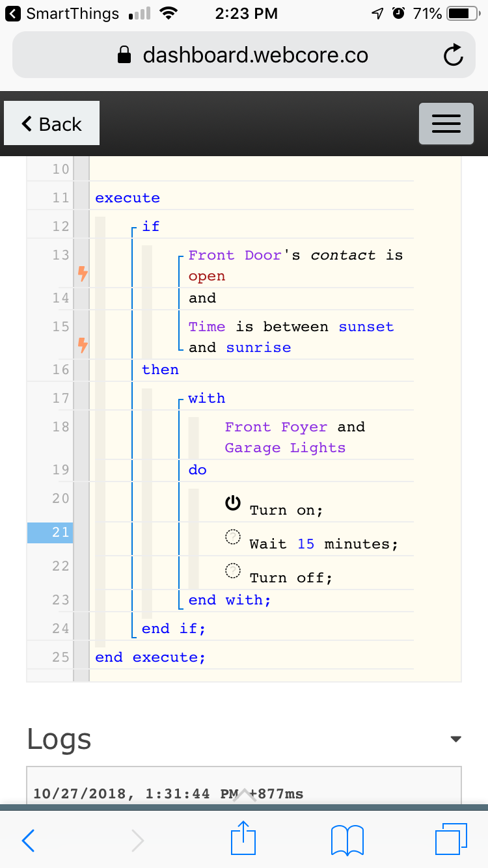This screenshot has height=868, width=488.
Task: Tap the padlock icon in address bar
Action: [124, 56]
